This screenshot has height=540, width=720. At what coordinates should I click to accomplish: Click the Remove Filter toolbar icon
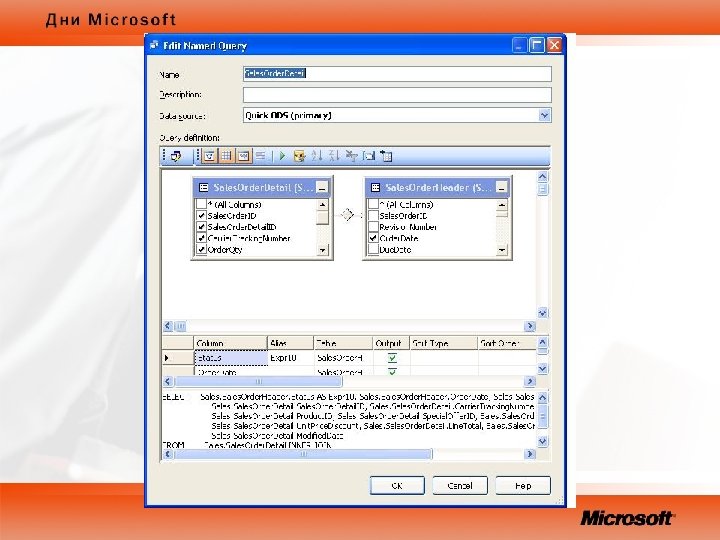pyautogui.click(x=351, y=156)
